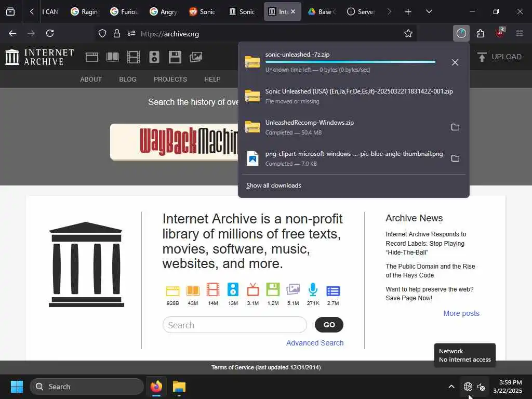The height and width of the screenshot is (399, 532).
Task: Open site permissions icon in address bar
Action: click(x=131, y=33)
